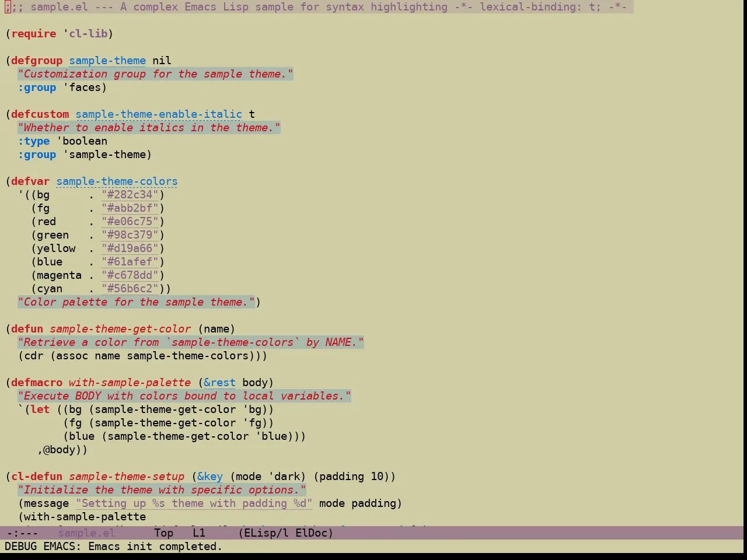Click the 'defgroup' keyword
Screen dimensions: 747x560
(37, 61)
